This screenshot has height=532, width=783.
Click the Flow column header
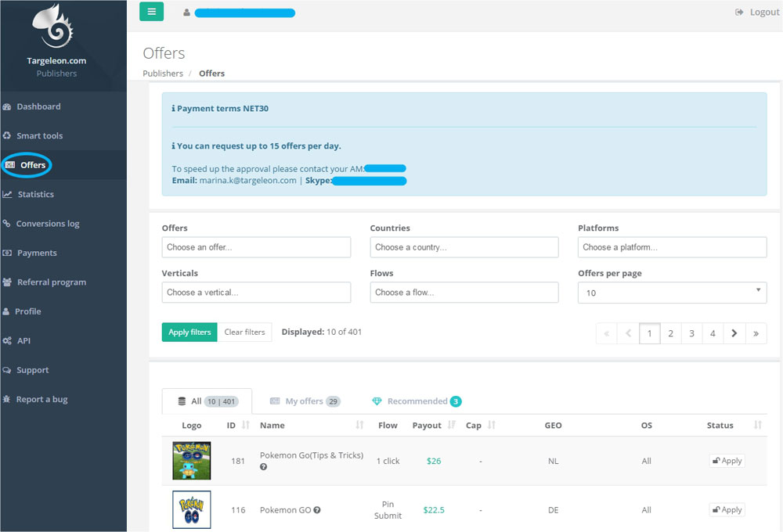pos(388,425)
